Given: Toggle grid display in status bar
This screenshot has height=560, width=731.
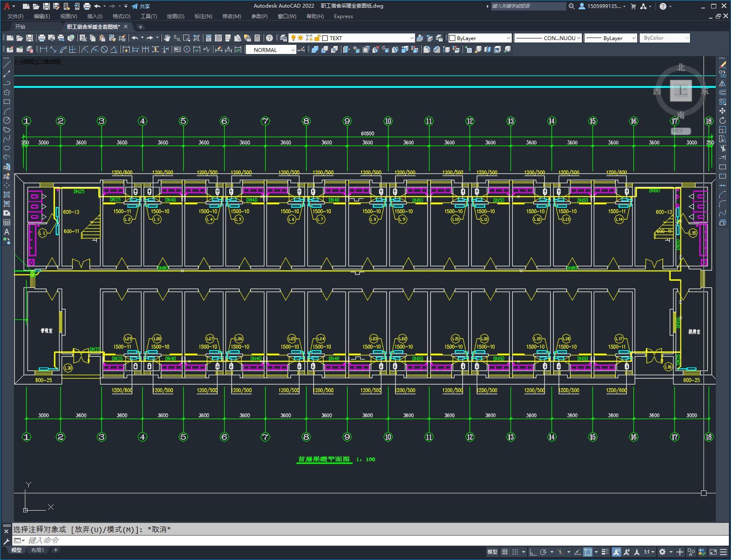Looking at the screenshot, I should (x=505, y=552).
